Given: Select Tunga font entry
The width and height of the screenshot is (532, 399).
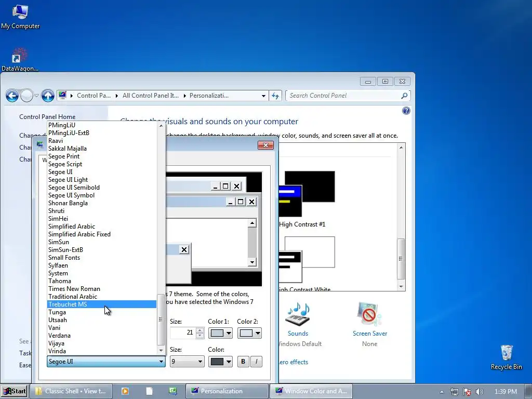Looking at the screenshot, I should pyautogui.click(x=101, y=312).
